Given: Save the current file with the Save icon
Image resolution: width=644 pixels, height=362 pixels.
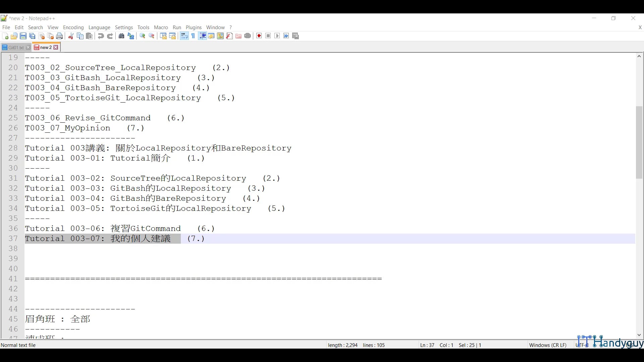Looking at the screenshot, I should pyautogui.click(x=23, y=36).
